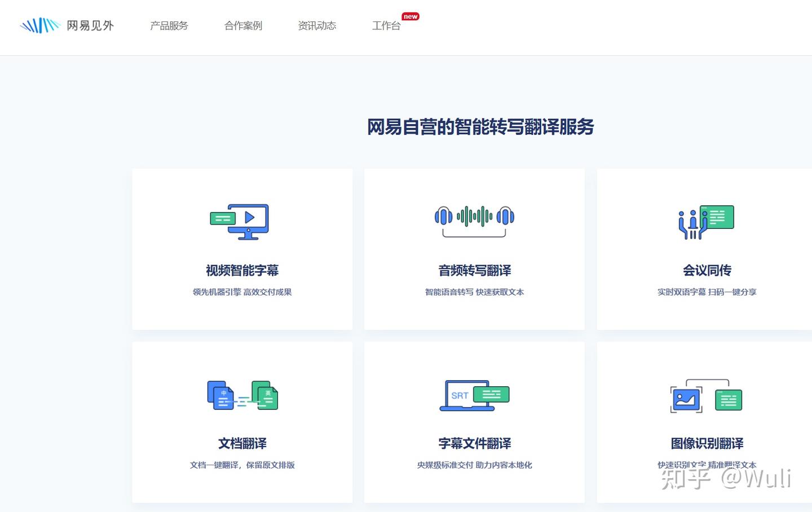812x512 pixels.
Task: Click the document translation files icon
Action: (x=242, y=395)
